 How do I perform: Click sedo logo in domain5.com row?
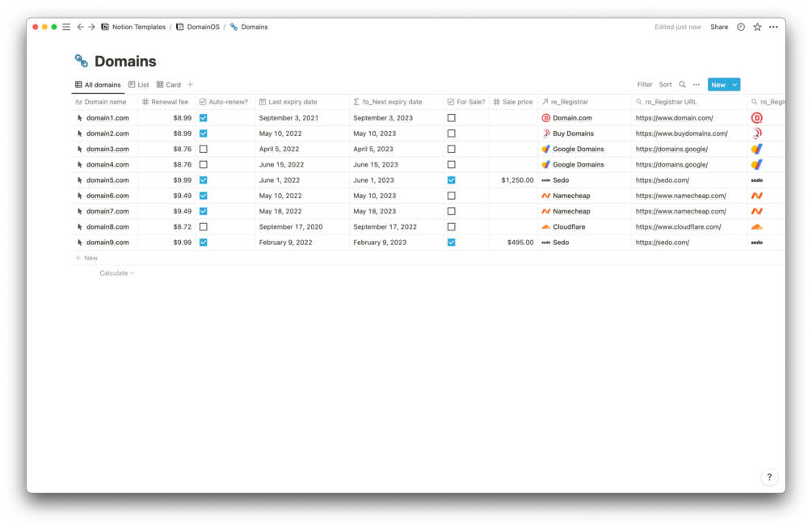point(756,180)
